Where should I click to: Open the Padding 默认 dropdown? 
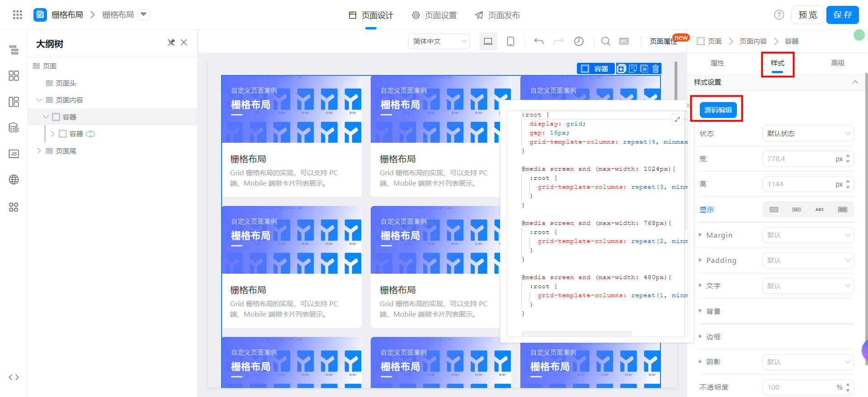click(808, 260)
